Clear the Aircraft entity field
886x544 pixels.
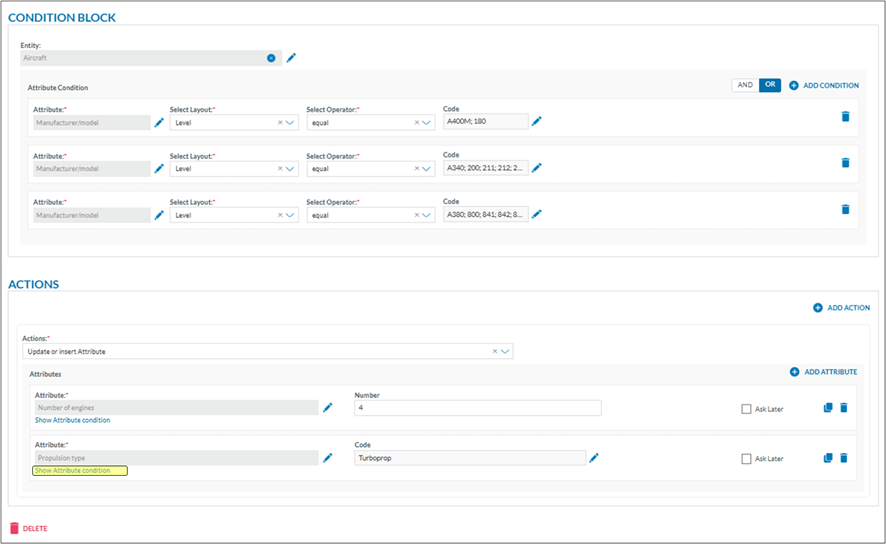[x=271, y=58]
